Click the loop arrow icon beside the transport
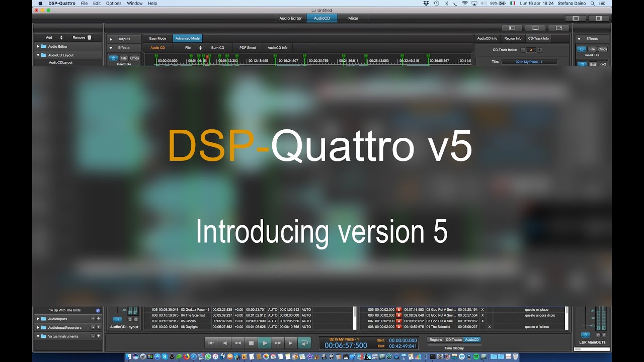Image resolution: width=644 pixels, height=362 pixels. click(x=304, y=343)
